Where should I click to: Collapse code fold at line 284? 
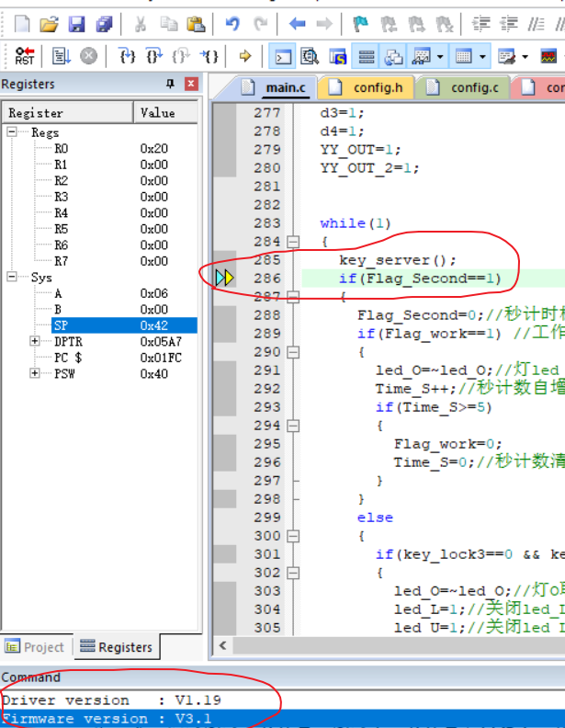click(293, 242)
